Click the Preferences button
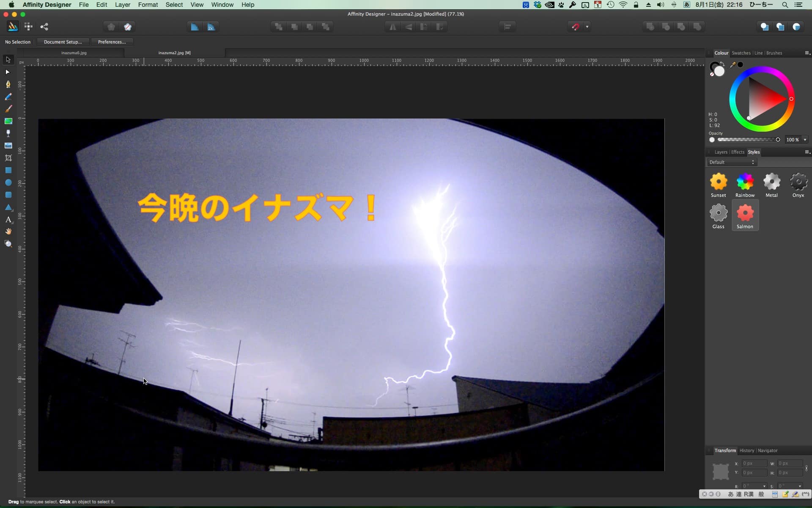The width and height of the screenshot is (812, 508). click(x=112, y=42)
